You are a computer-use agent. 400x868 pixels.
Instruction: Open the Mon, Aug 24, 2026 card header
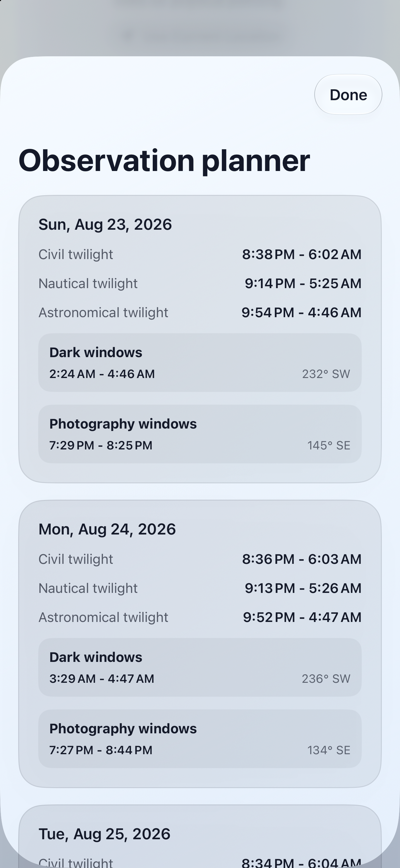107,529
